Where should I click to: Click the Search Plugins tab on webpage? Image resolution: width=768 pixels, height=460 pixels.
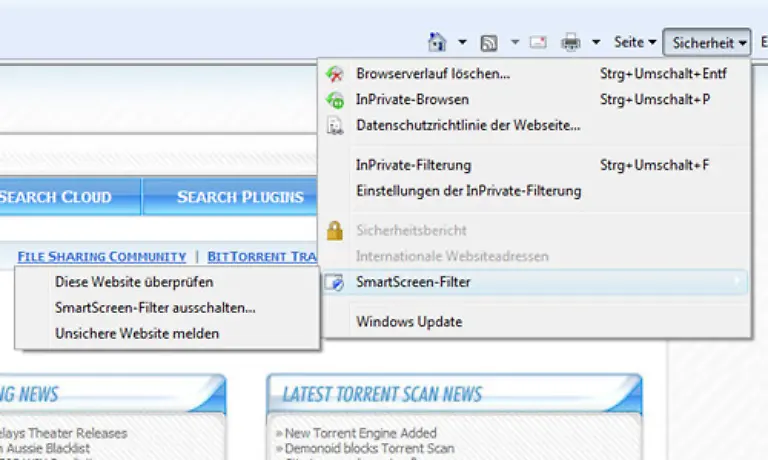tap(230, 196)
